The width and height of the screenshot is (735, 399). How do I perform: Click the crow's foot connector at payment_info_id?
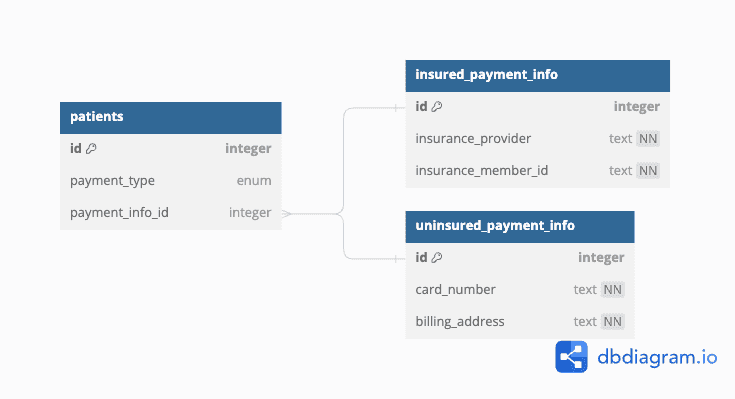(287, 214)
